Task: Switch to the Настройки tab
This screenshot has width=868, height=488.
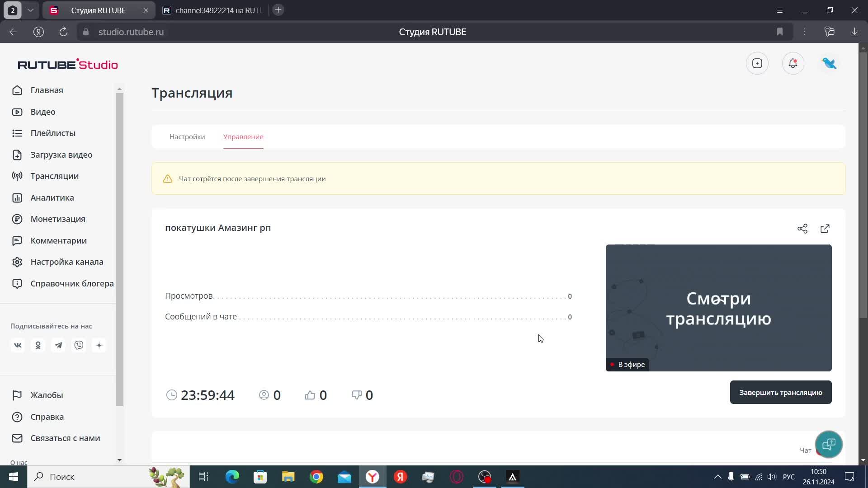Action: [x=187, y=137]
